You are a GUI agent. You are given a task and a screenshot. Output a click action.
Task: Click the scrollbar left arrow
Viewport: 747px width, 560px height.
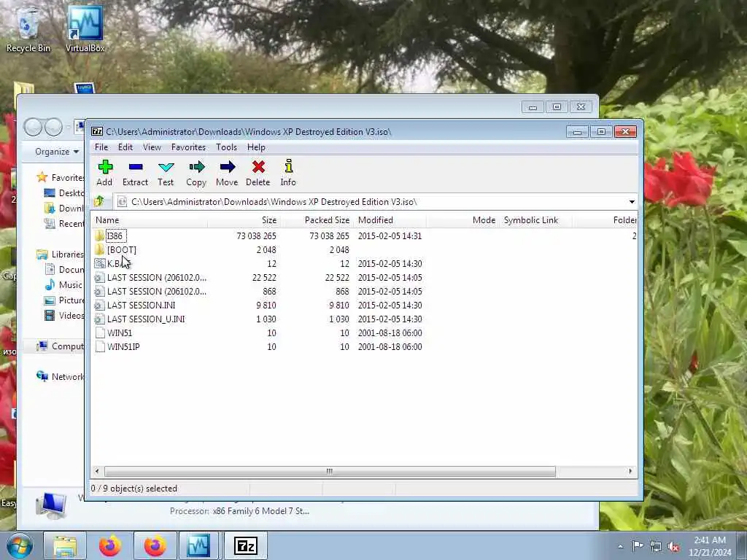point(97,472)
